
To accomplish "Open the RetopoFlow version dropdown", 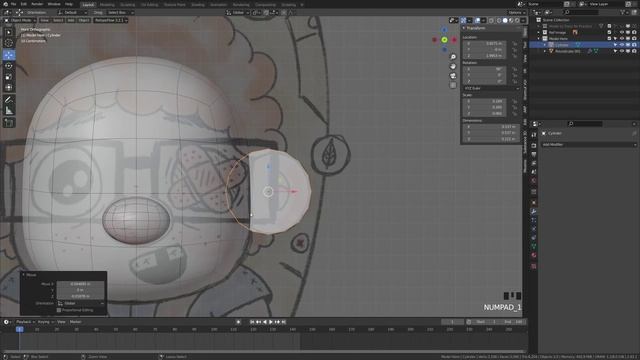I will pyautogui.click(x=111, y=20).
